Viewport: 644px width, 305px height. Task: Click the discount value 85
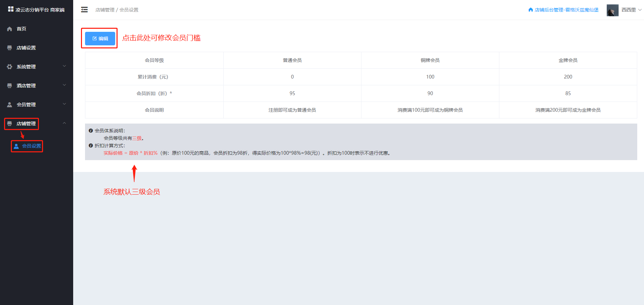click(x=568, y=93)
